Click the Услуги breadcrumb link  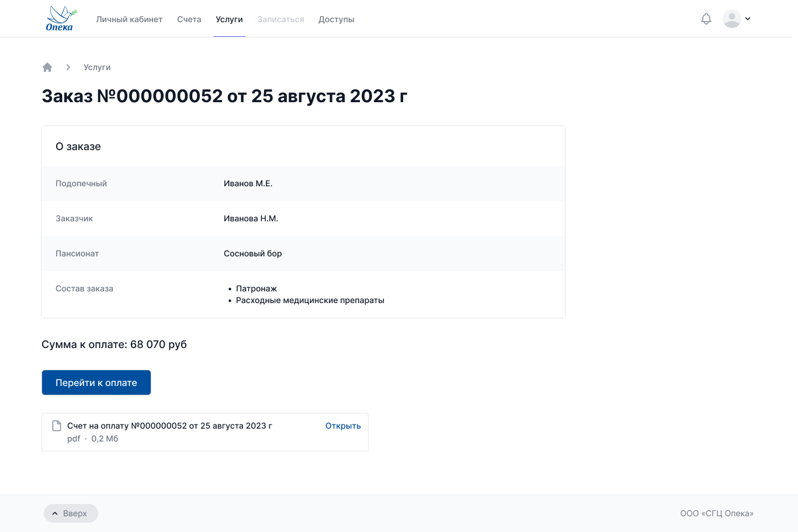point(97,67)
